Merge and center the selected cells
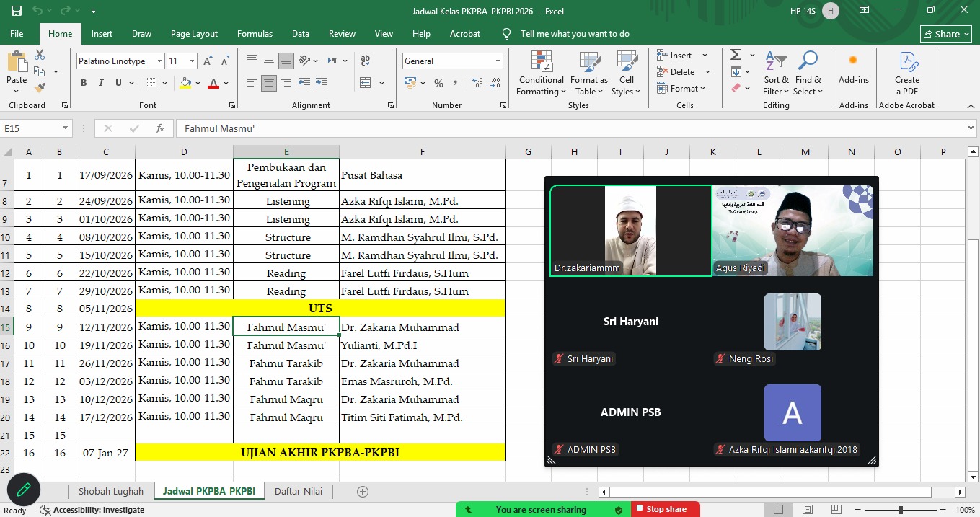This screenshot has height=517, width=980. pos(366,83)
